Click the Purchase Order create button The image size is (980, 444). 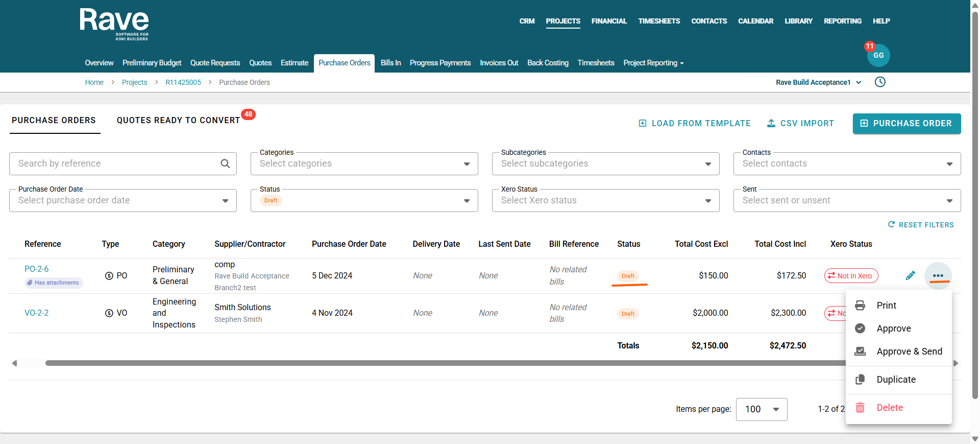click(906, 124)
